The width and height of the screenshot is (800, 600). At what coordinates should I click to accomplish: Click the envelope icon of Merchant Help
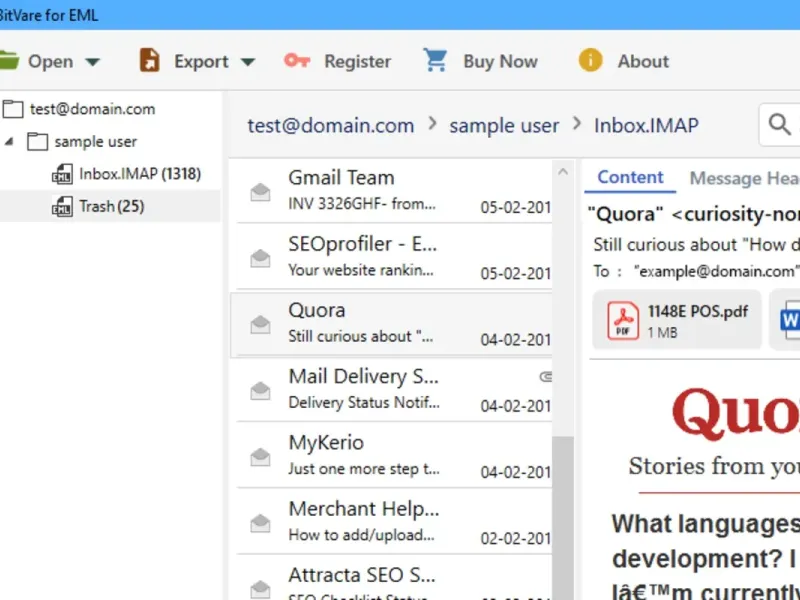[x=260, y=523]
